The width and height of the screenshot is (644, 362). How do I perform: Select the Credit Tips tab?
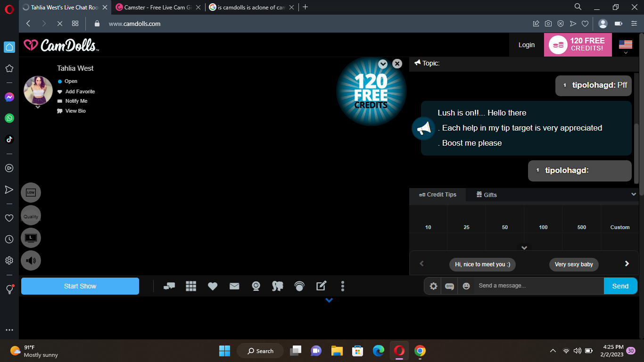pos(438,195)
